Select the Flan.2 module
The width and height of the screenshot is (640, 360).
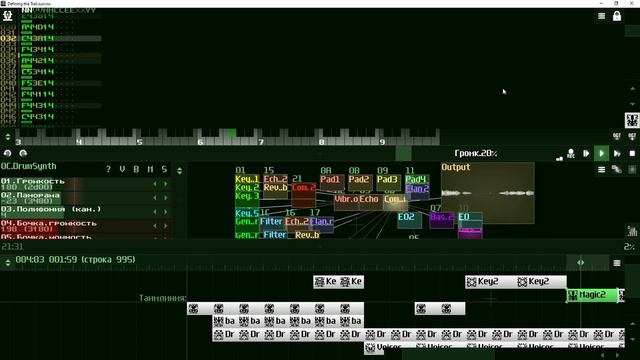click(x=417, y=191)
